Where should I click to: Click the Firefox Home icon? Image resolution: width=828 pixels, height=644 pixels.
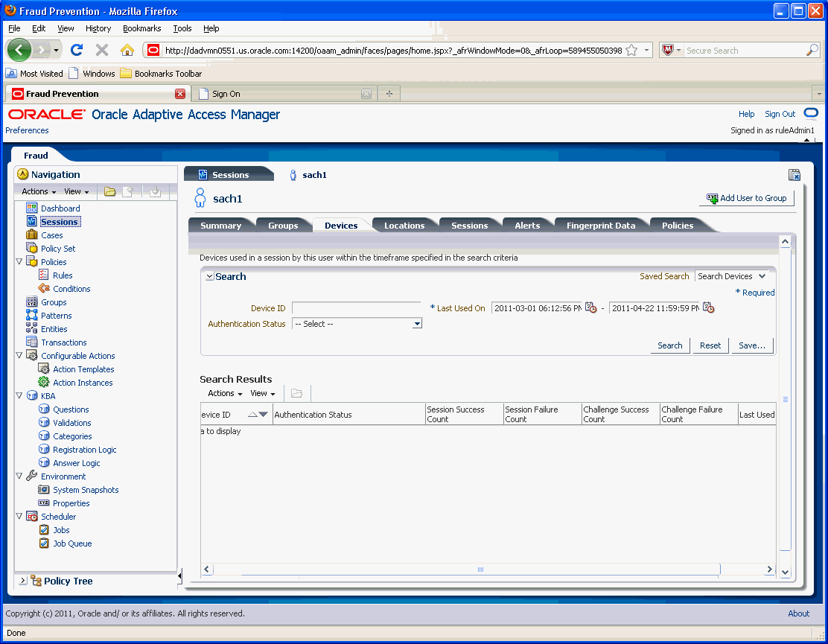click(128, 50)
